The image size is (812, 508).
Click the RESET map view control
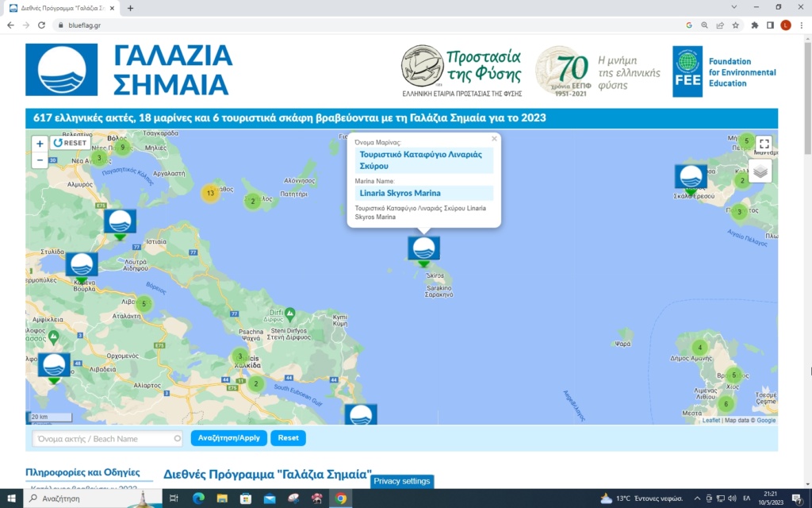70,143
